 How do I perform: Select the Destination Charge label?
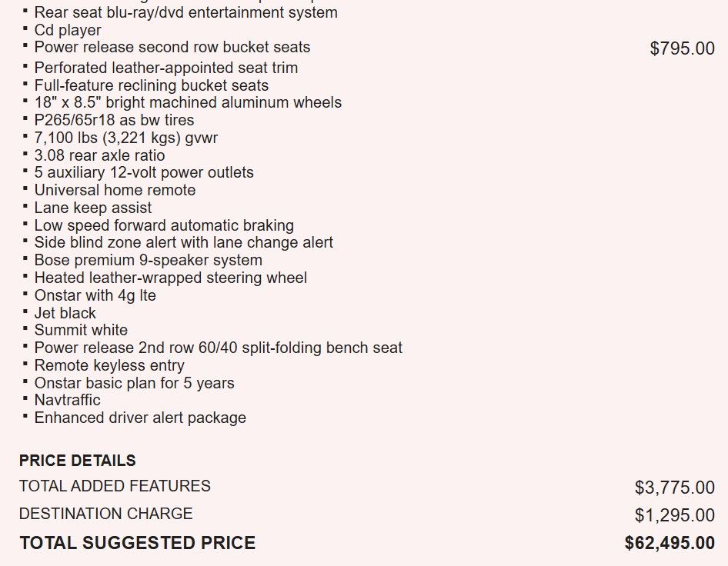click(x=105, y=514)
